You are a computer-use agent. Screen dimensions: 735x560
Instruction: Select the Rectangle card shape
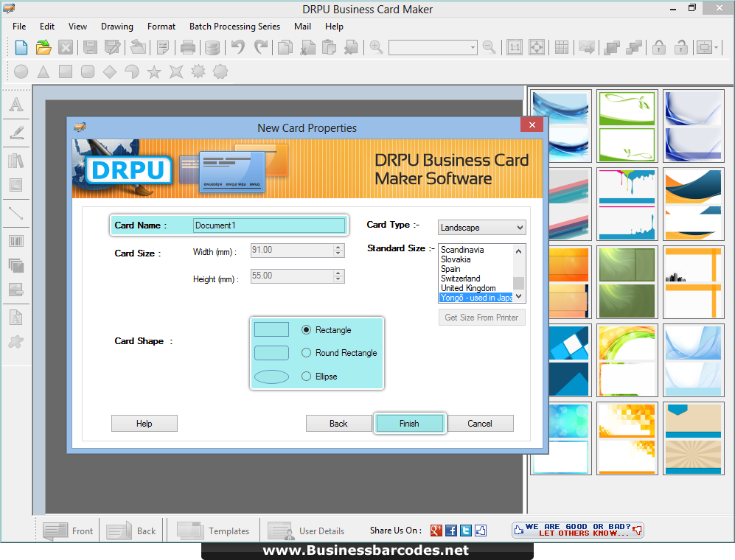pos(306,330)
